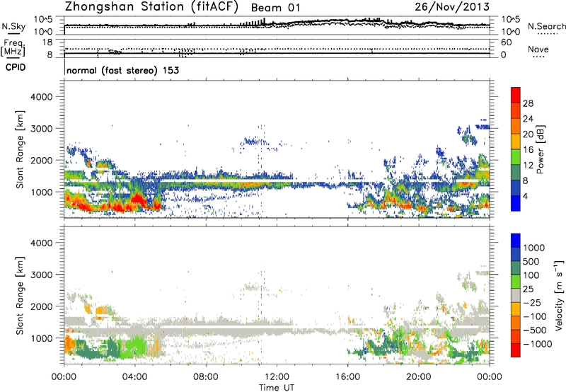Image resolution: width=566 pixels, height=392 pixels.
Task: Click the '12' power colorbar label
Action: tap(528, 166)
